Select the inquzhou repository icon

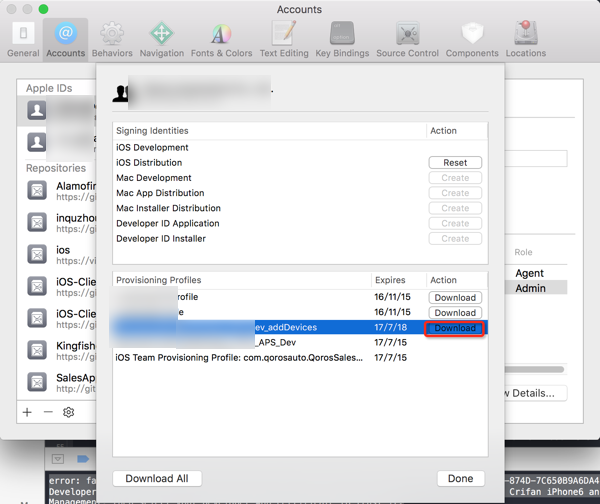(37, 222)
